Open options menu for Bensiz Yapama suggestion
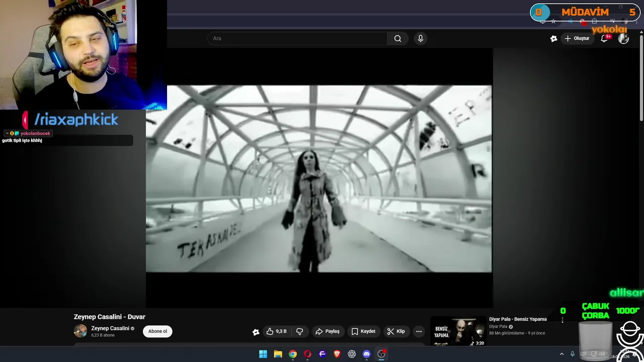The width and height of the screenshot is (644, 362). pos(562,320)
